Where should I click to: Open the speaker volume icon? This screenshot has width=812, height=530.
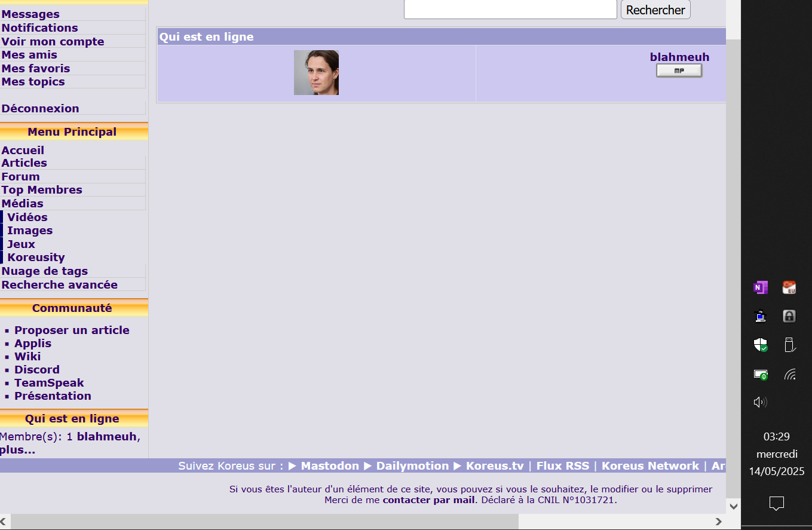pyautogui.click(x=760, y=402)
